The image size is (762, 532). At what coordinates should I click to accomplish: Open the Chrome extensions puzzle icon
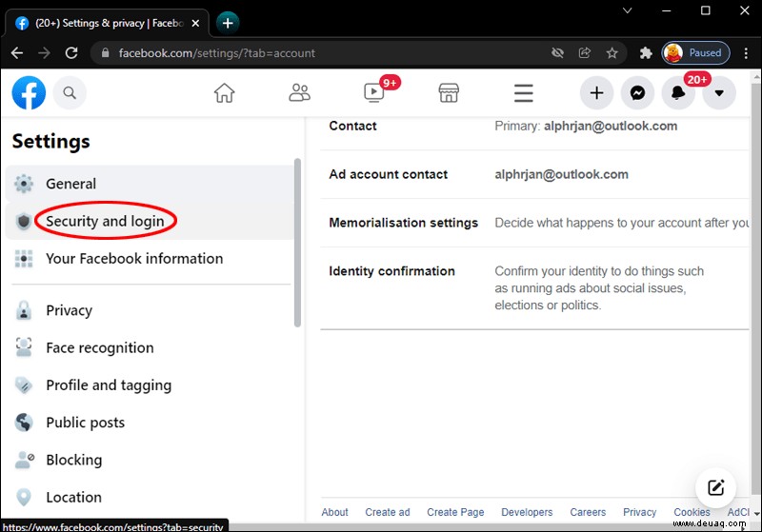point(646,53)
